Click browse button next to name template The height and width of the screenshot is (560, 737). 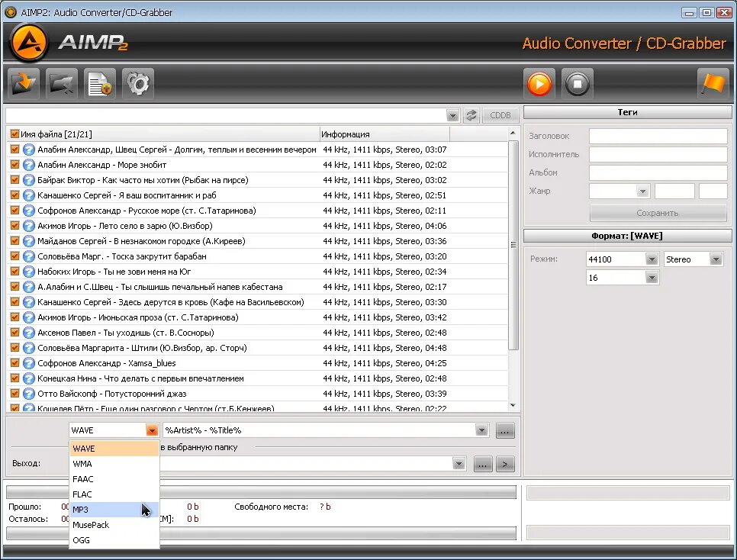pyautogui.click(x=505, y=431)
